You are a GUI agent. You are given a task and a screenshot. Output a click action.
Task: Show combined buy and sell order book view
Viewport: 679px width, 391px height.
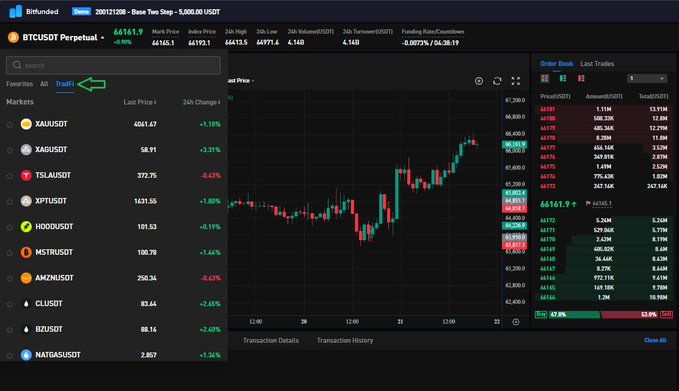(x=544, y=78)
